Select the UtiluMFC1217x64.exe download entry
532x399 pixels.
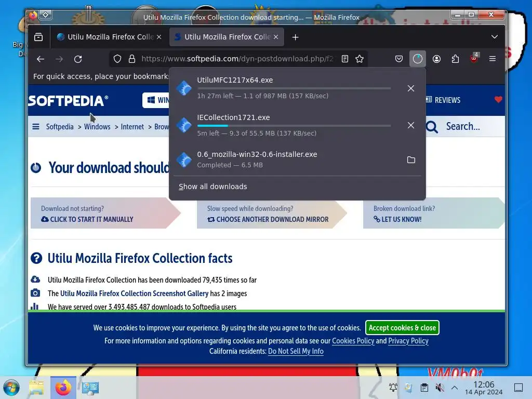[297, 88]
